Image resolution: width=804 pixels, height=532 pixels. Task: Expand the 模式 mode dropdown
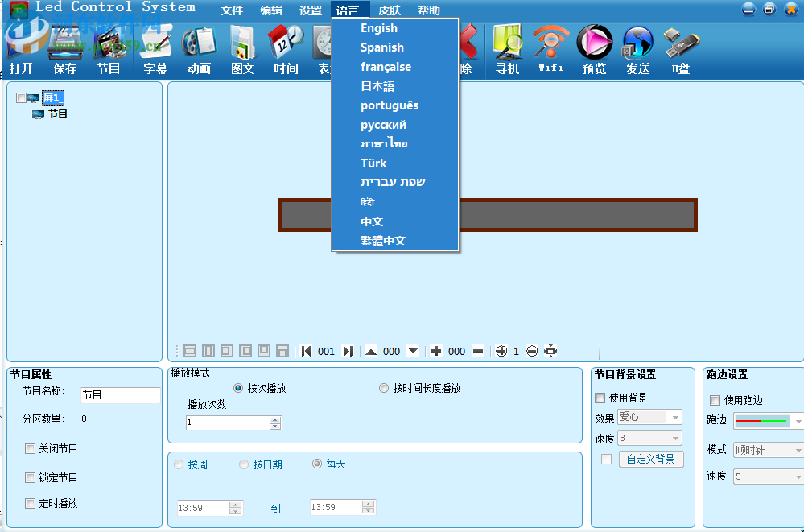(x=798, y=450)
